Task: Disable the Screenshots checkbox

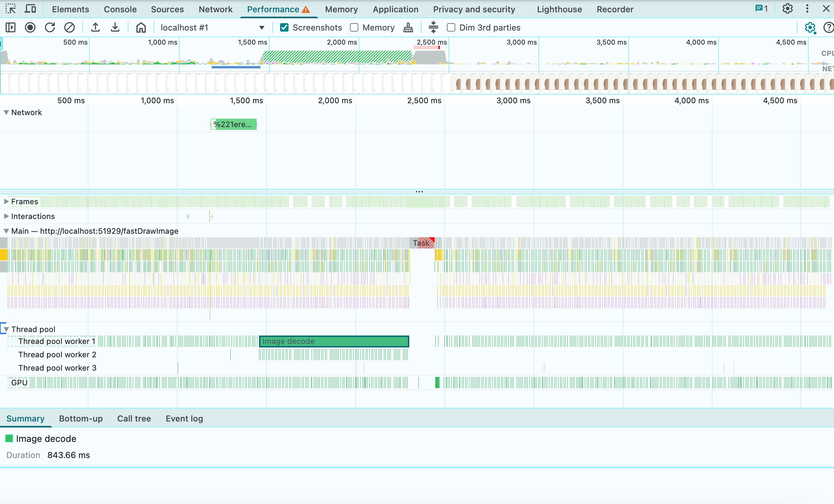Action: [284, 27]
